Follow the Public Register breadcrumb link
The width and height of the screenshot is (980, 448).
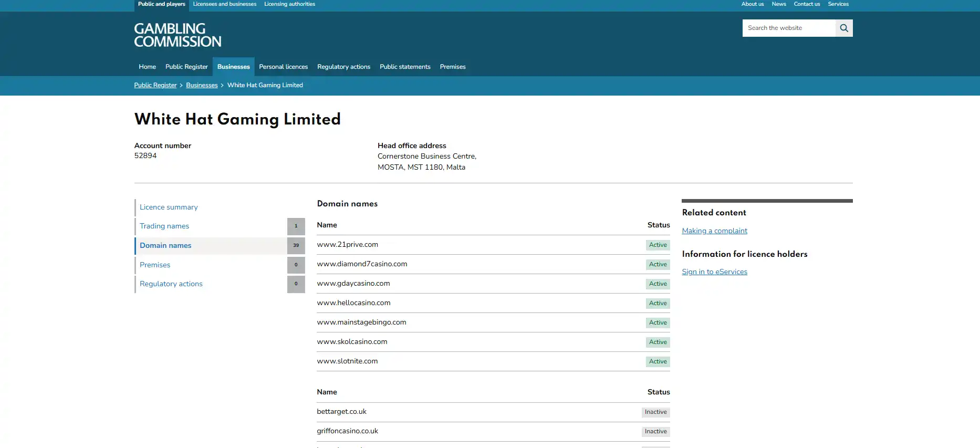tap(155, 85)
